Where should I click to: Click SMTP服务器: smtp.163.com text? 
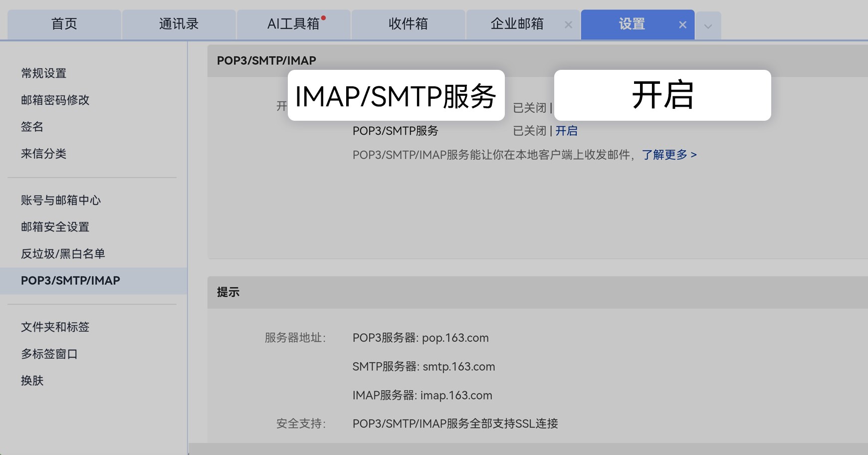click(424, 367)
